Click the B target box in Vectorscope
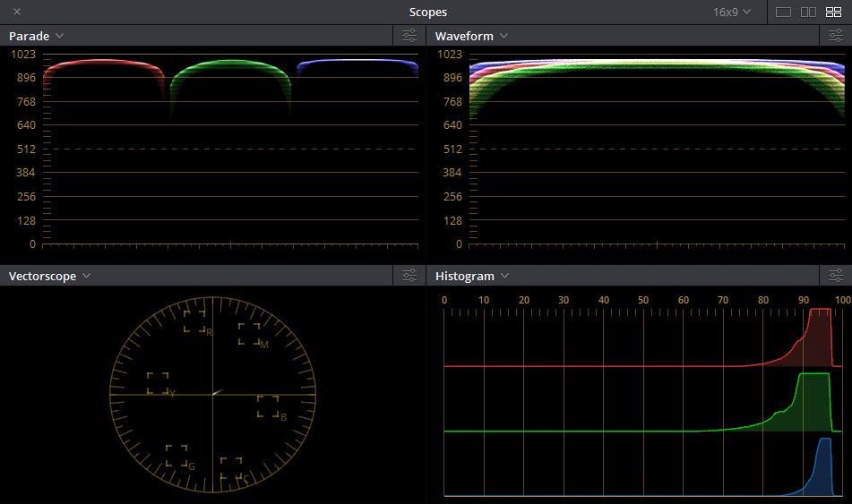Screen dimensions: 852x504 pyautogui.click(x=268, y=406)
